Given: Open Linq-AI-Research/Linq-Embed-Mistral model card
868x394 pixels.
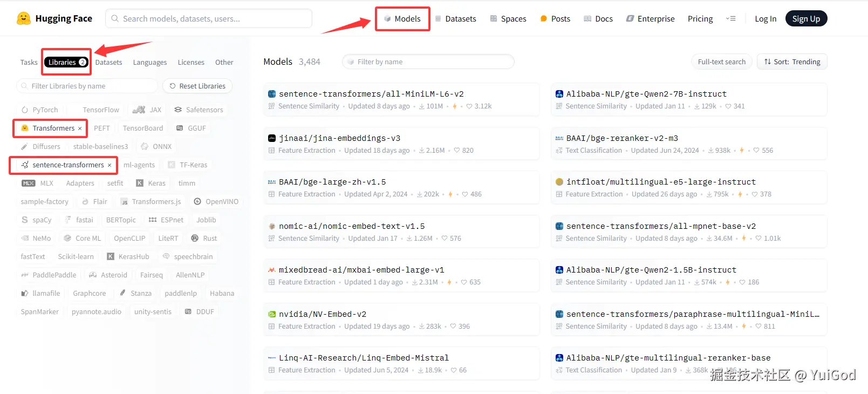Looking at the screenshot, I should click(x=401, y=364).
